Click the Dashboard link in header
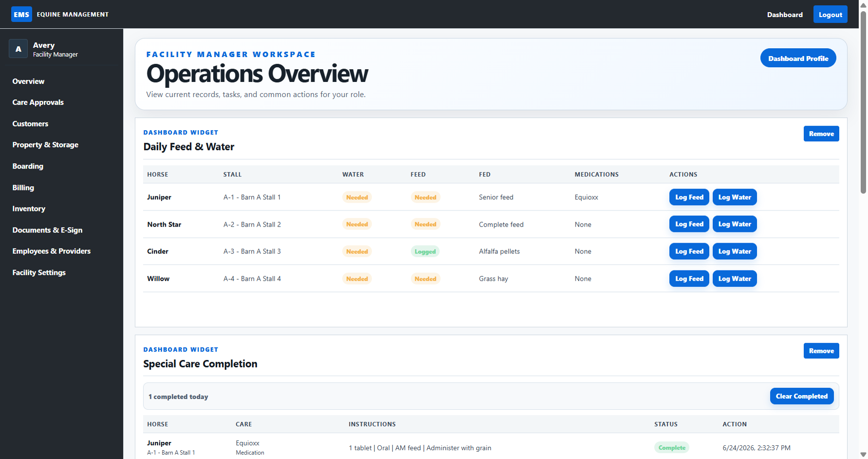The height and width of the screenshot is (459, 868). click(785, 15)
